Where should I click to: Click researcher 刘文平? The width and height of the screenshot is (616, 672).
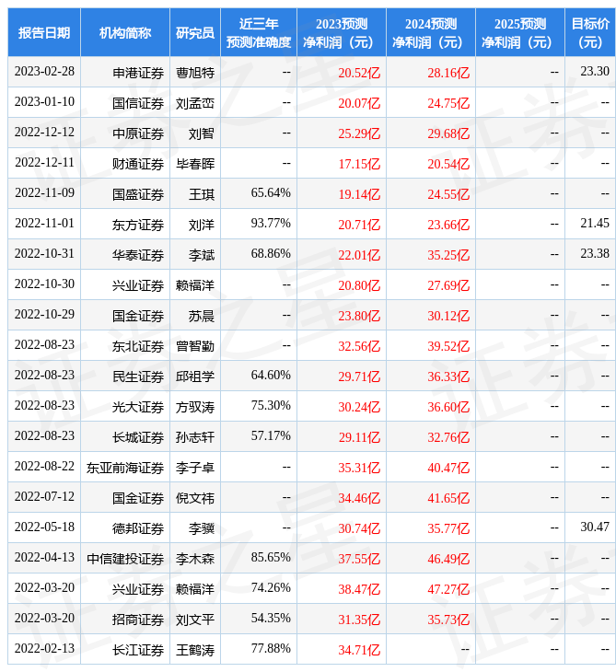point(195,620)
